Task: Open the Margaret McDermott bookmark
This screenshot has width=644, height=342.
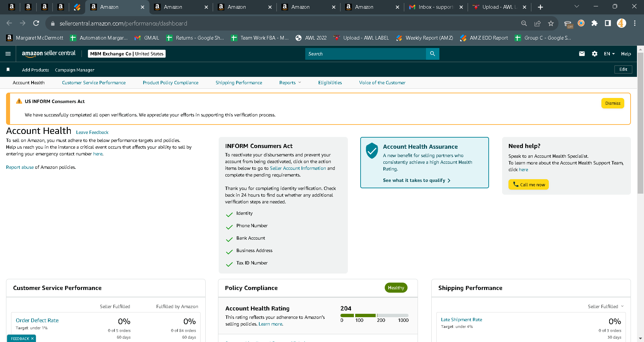Action: point(35,38)
